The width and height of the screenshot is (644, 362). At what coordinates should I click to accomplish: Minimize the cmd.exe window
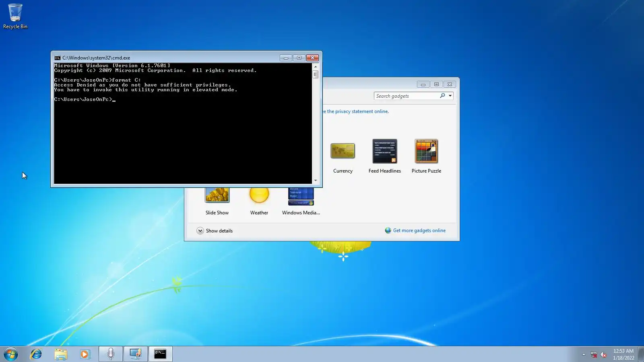(286, 58)
